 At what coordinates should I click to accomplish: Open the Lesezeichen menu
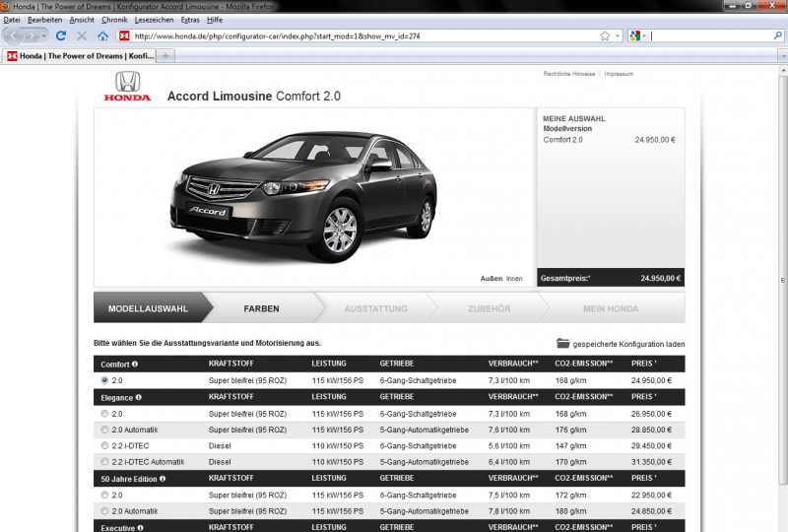coord(155,20)
